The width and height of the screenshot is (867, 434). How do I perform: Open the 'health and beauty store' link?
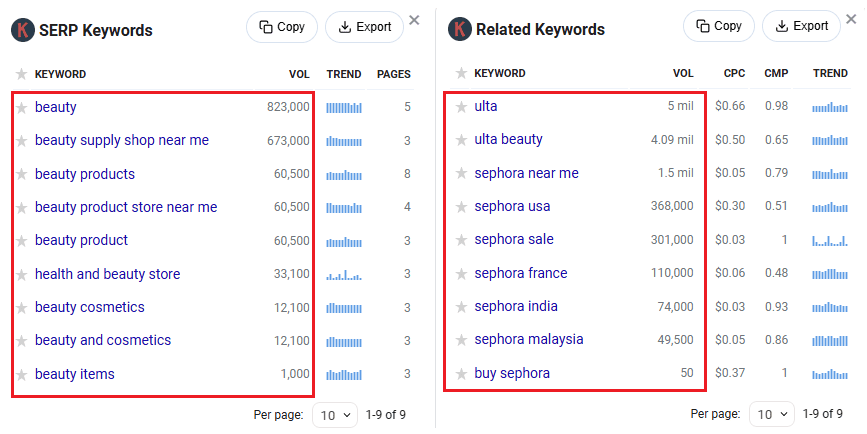[x=107, y=274]
